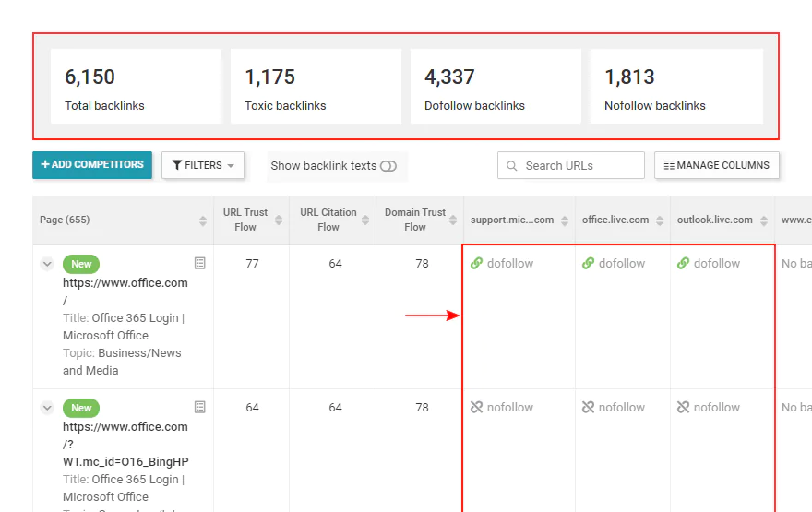Open details icon for WT.mc_id=O16_BingHP row
The width and height of the screenshot is (812, 512).
(200, 407)
